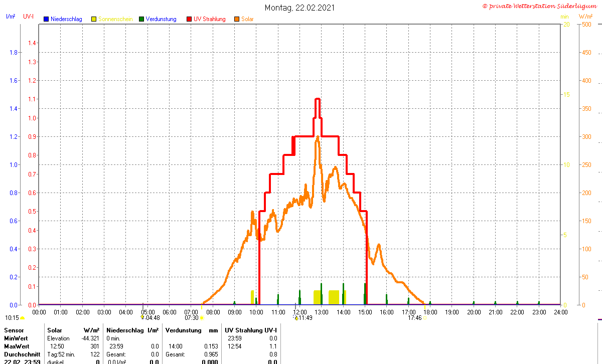Click the yellow Sonnenschein legend swatch

tap(94, 19)
